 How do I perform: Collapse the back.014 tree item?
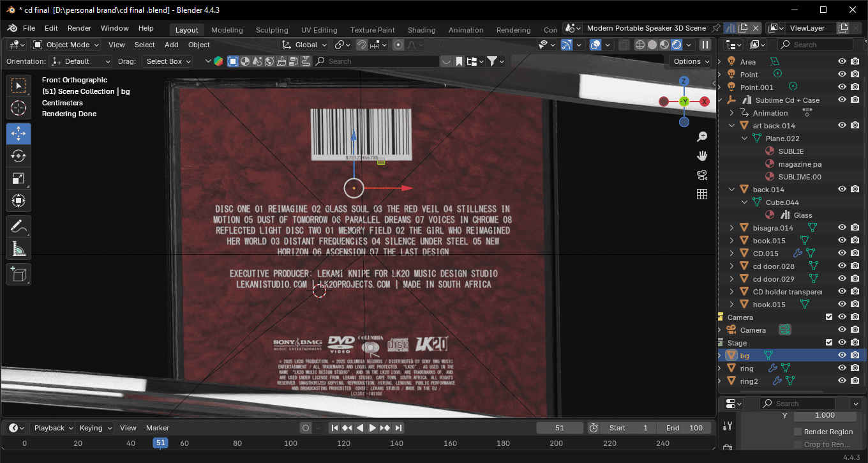732,190
